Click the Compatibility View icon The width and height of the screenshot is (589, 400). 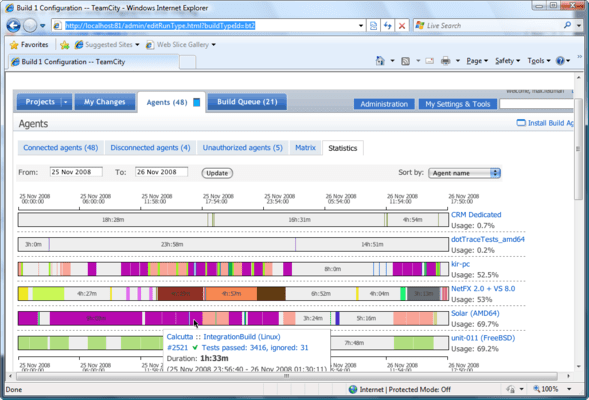click(x=373, y=26)
